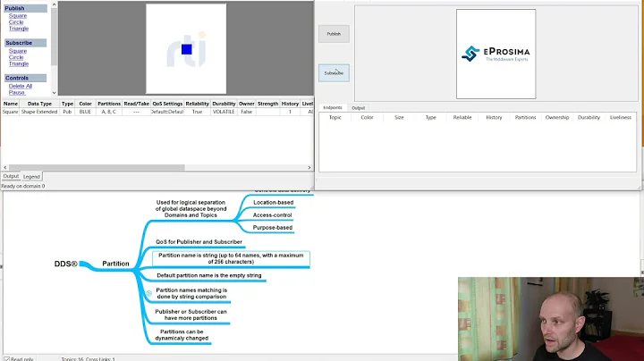Click the blue square shape in RTI canvas
This screenshot has height=361, width=644.
coord(186,49)
